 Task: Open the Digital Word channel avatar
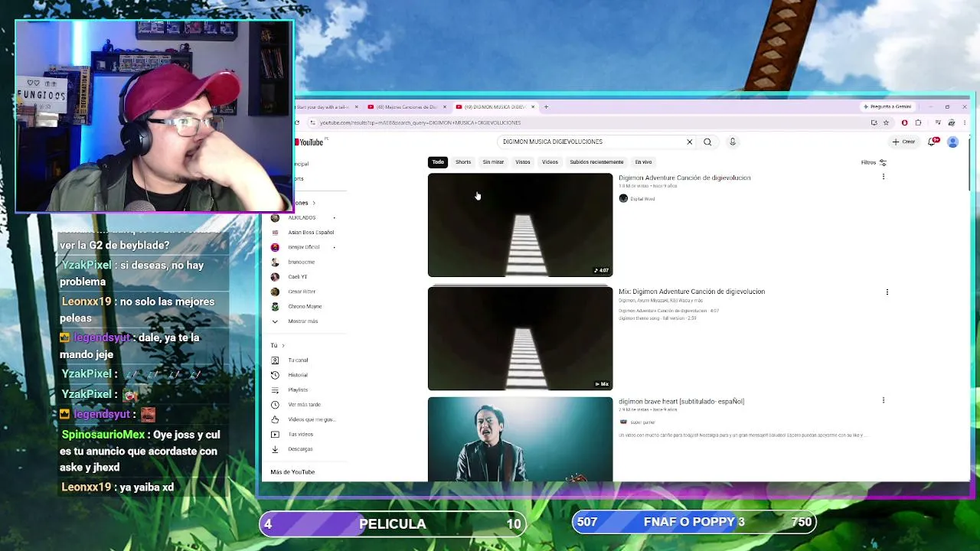623,199
